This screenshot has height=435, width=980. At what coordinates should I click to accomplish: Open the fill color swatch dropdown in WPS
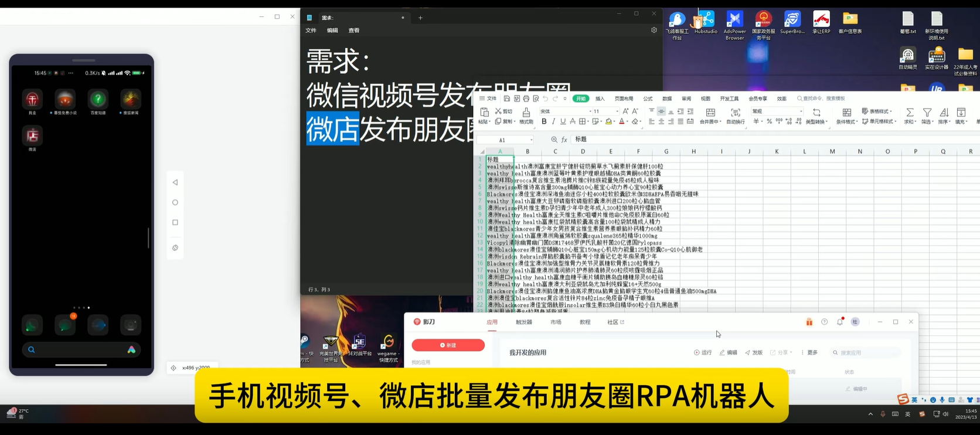pyautogui.click(x=615, y=122)
